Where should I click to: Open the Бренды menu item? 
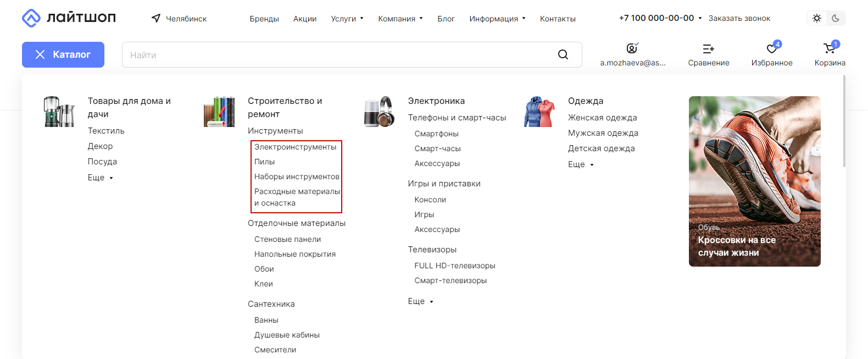click(264, 19)
